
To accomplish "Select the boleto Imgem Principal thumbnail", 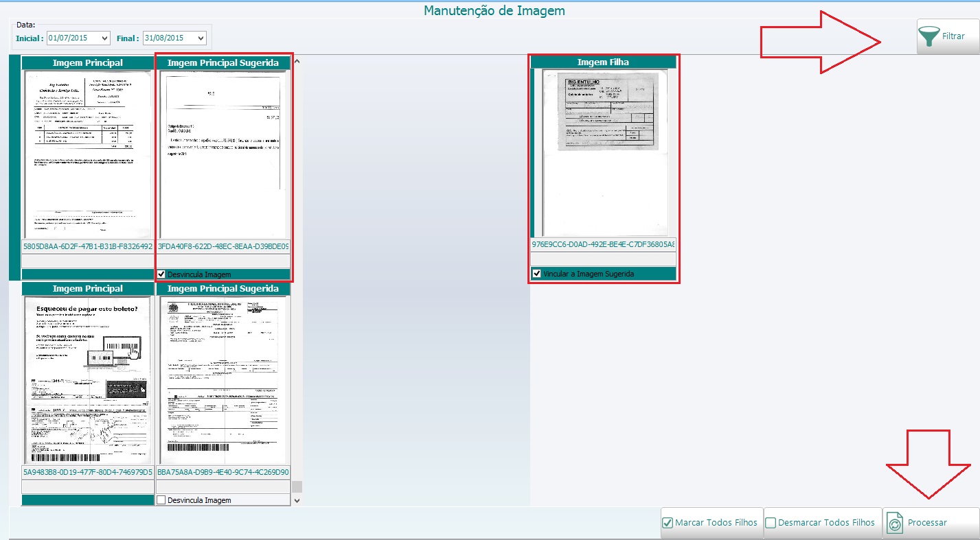I will coord(88,380).
